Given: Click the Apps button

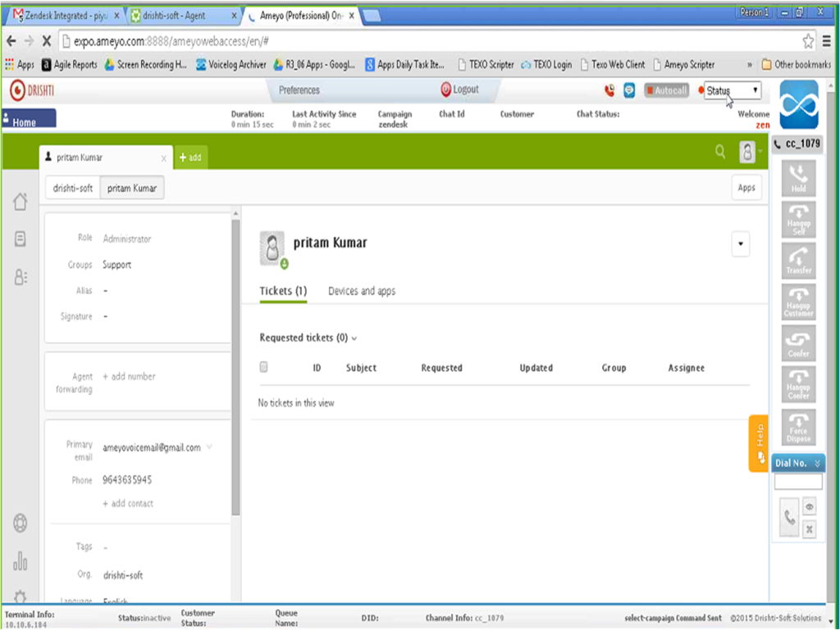Looking at the screenshot, I should point(746,188).
